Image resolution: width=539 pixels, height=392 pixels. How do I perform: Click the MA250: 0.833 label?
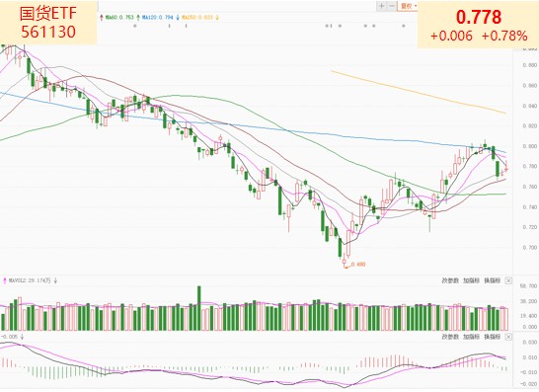[197, 17]
